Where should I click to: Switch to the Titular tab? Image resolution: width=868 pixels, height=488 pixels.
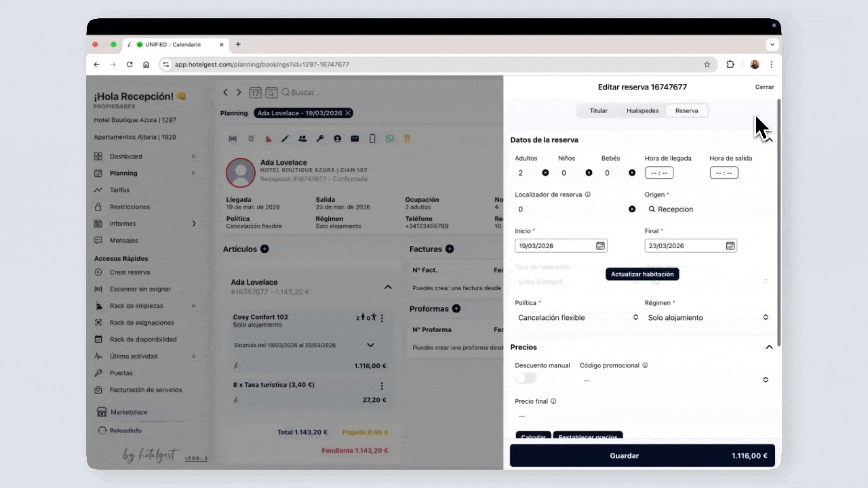point(598,110)
